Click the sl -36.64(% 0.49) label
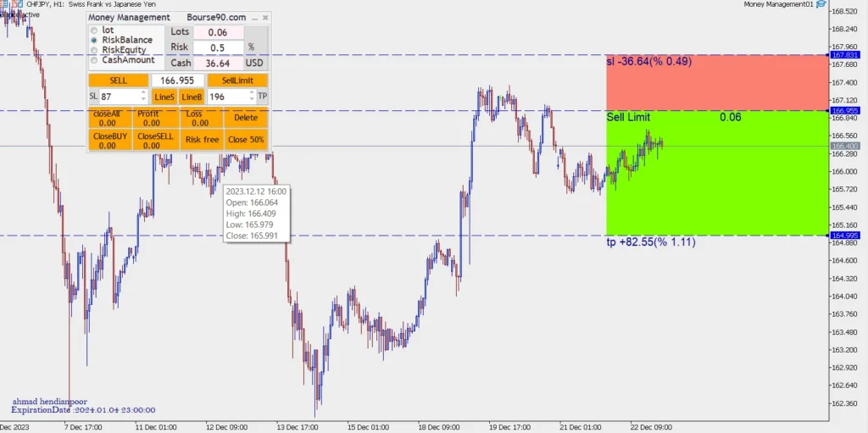Screen dimensions: 868x433 point(649,62)
